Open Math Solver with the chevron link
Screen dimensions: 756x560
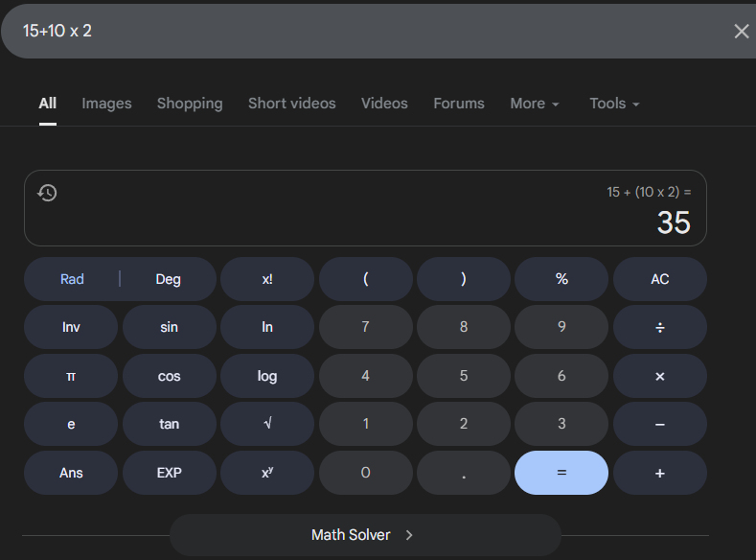(365, 535)
